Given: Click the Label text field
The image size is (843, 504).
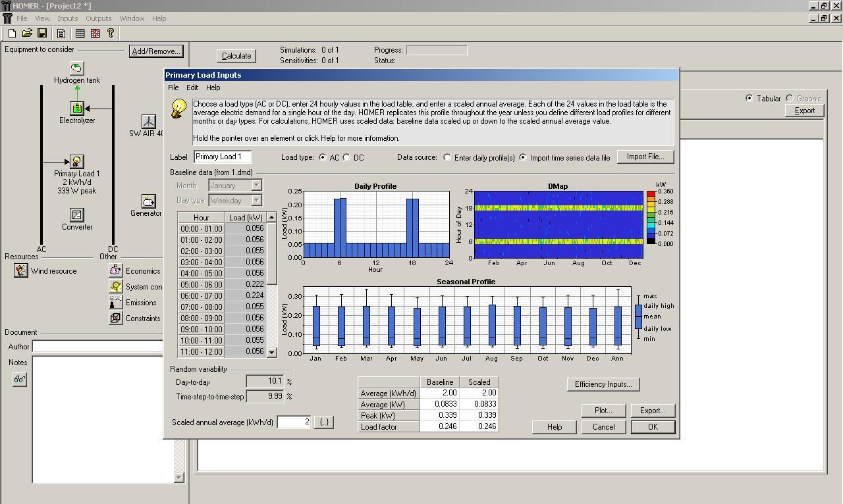Looking at the screenshot, I should tap(223, 157).
